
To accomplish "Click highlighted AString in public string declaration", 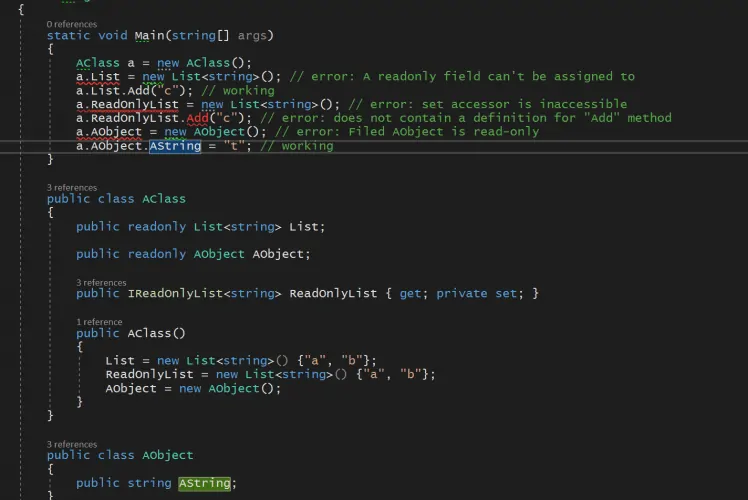I will click(x=207, y=483).
